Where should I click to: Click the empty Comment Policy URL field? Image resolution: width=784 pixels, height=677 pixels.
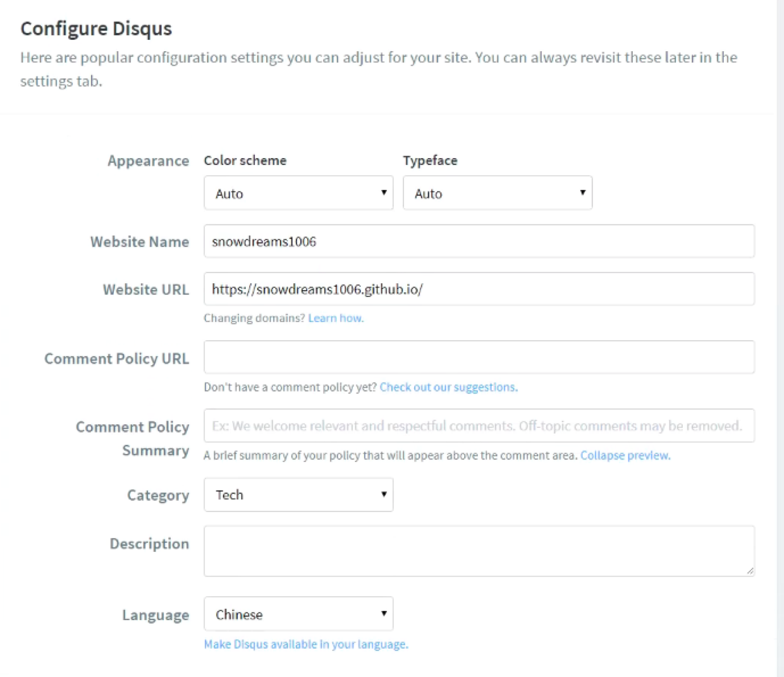click(479, 357)
